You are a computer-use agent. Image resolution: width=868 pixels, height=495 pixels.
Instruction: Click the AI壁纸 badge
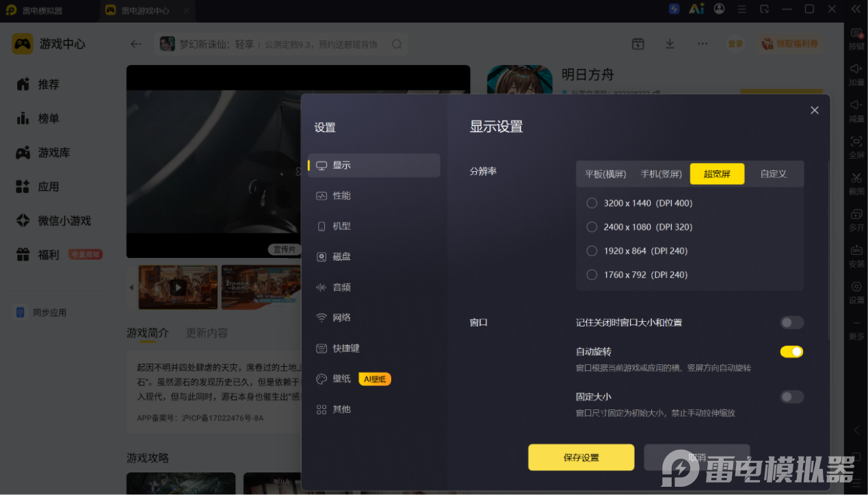[375, 379]
